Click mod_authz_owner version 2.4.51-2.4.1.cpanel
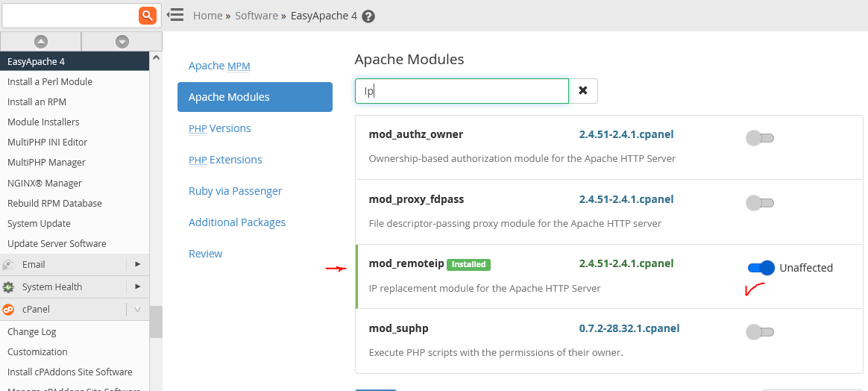 tap(626, 134)
